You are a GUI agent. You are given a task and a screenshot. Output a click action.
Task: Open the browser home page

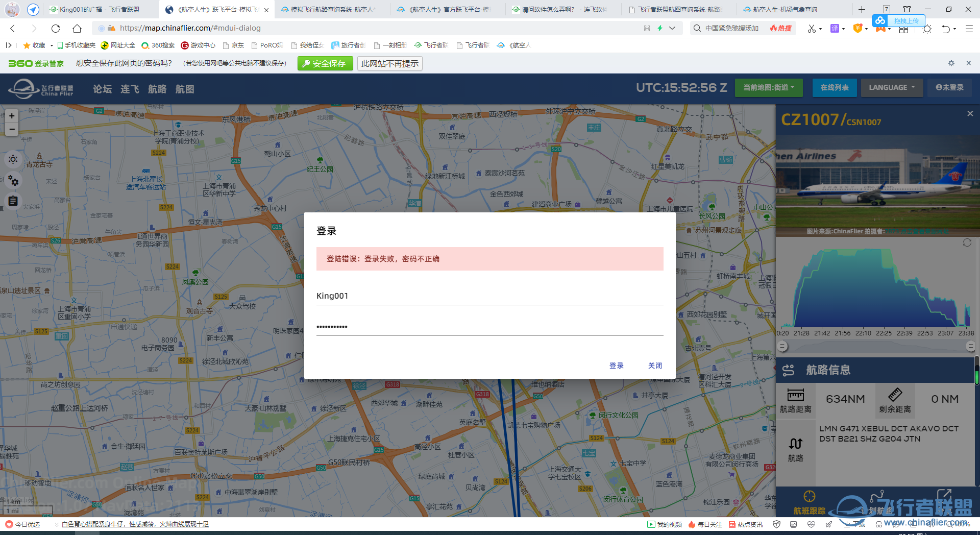point(77,29)
